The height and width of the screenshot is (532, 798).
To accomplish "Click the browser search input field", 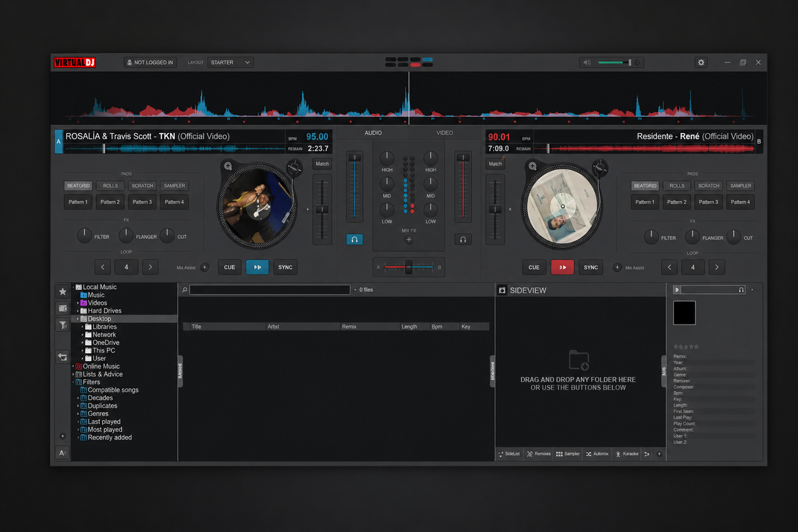I will point(270,290).
